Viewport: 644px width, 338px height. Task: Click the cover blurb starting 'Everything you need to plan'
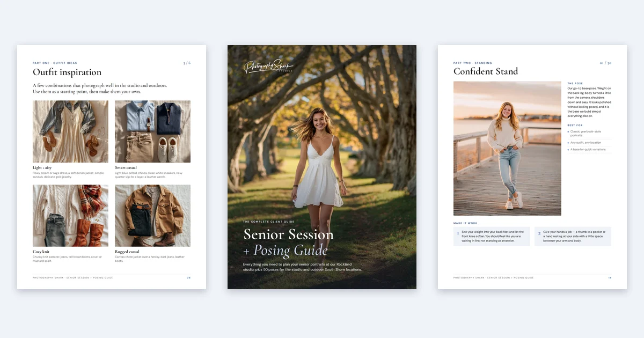pos(303,267)
